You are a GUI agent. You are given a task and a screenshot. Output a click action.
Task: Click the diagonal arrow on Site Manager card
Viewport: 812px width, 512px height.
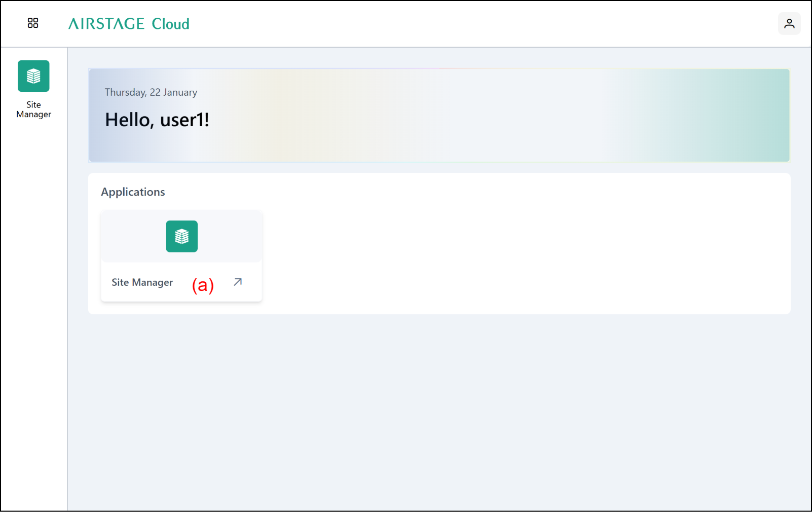238,282
